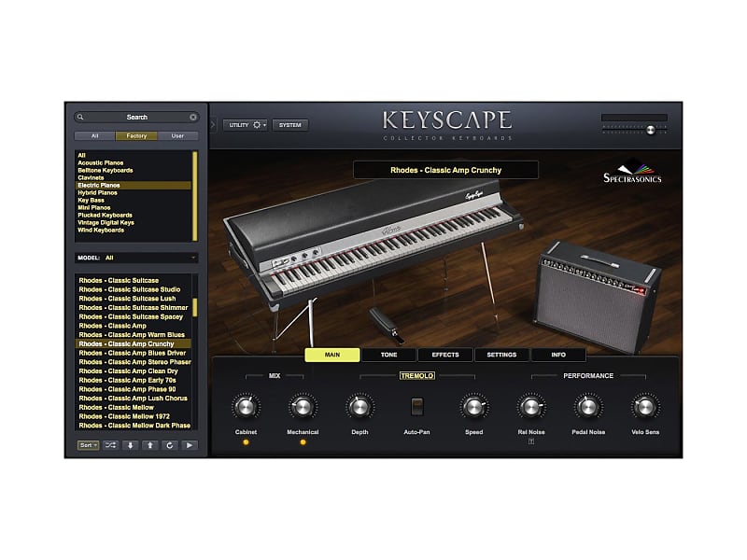Toggle the Mechanical orange indicator light

tap(303, 442)
